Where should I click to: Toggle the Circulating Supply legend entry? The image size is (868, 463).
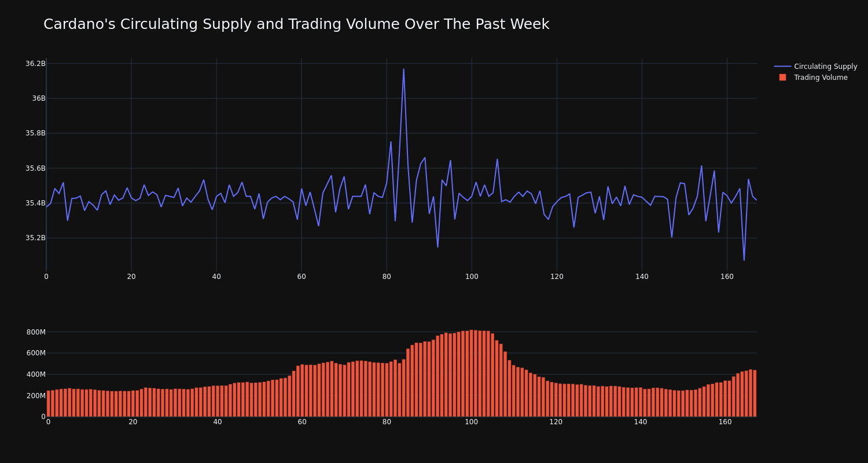tap(815, 67)
